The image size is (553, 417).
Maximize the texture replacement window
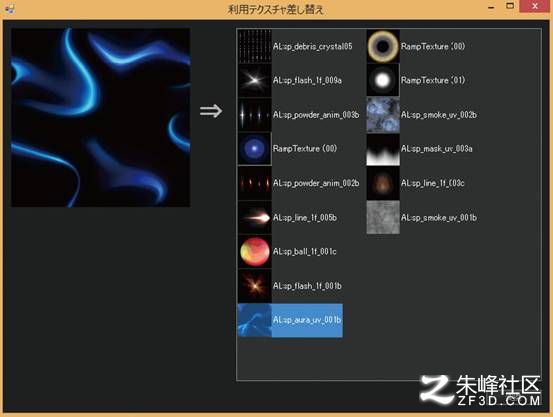click(x=510, y=6)
